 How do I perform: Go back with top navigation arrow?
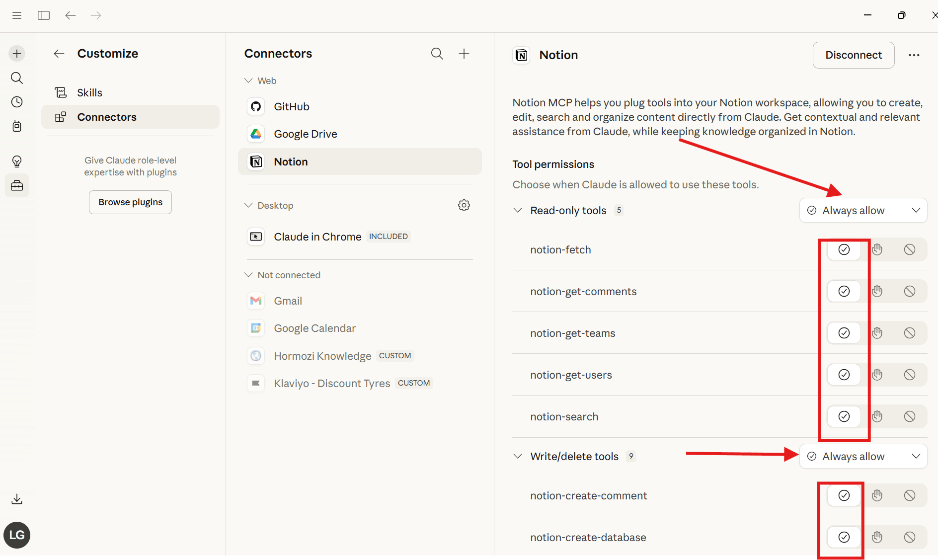71,15
